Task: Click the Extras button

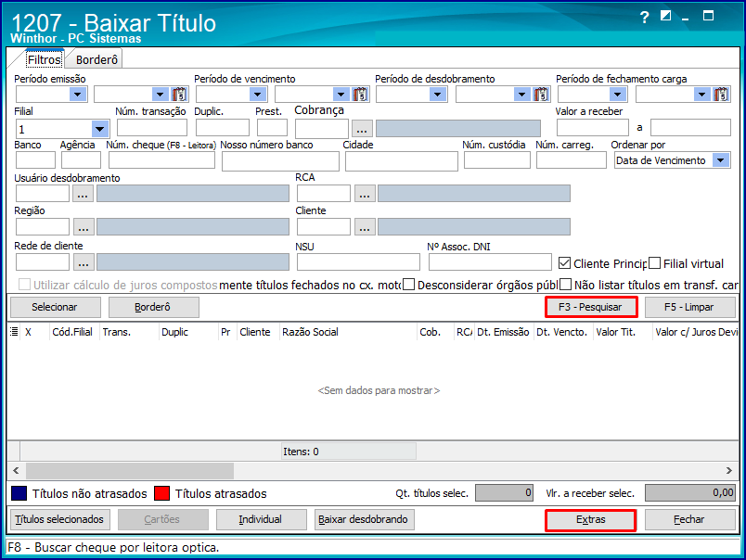Action: click(591, 519)
